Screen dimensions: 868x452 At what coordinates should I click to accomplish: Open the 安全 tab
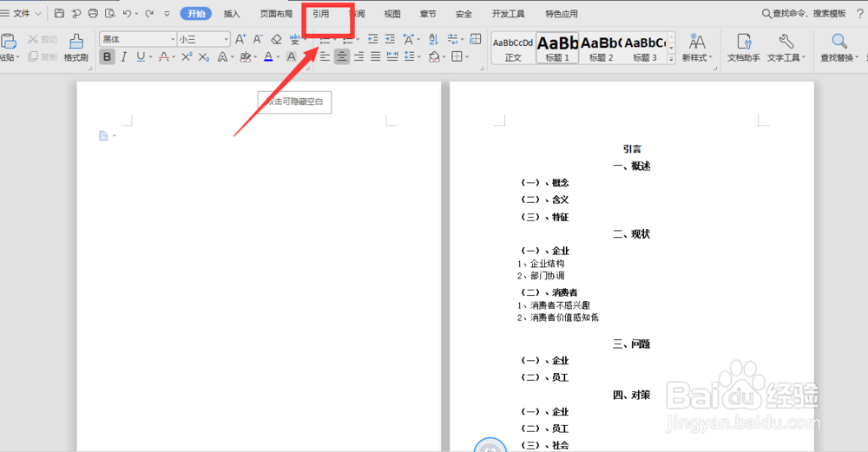pyautogui.click(x=464, y=14)
